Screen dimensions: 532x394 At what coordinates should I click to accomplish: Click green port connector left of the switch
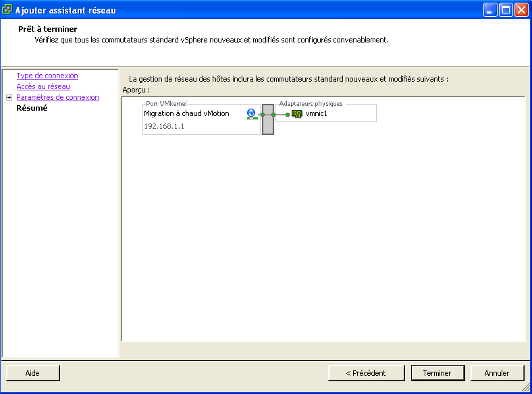[262, 115]
